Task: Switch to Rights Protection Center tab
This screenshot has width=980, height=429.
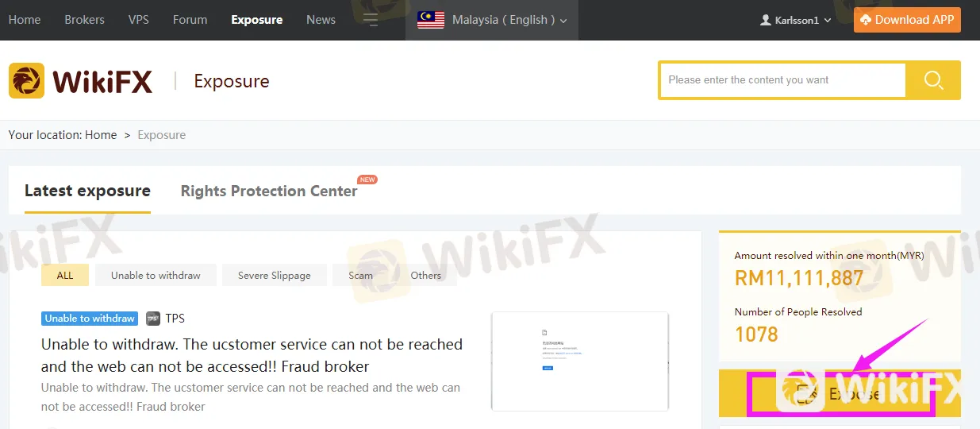Action: click(x=269, y=191)
